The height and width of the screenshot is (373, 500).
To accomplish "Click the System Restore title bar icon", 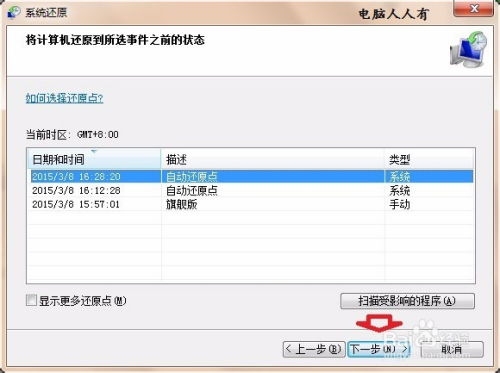I will click(14, 13).
